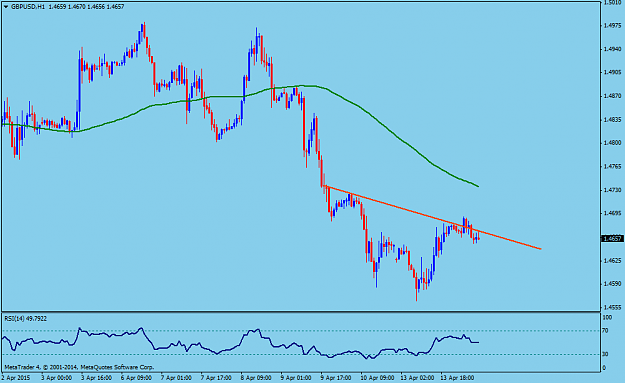Click the 7 Apr 17:00 time label
Viewport: 625px width, 383px height.
216,378
